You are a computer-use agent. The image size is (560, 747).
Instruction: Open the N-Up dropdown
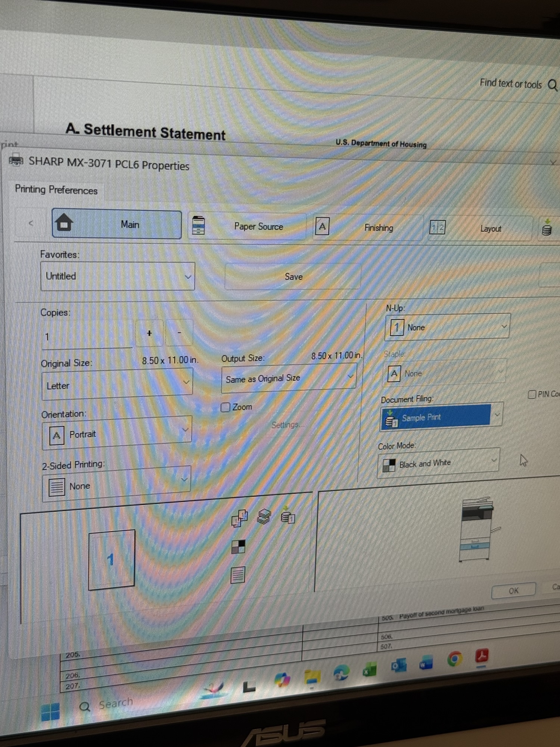click(447, 327)
